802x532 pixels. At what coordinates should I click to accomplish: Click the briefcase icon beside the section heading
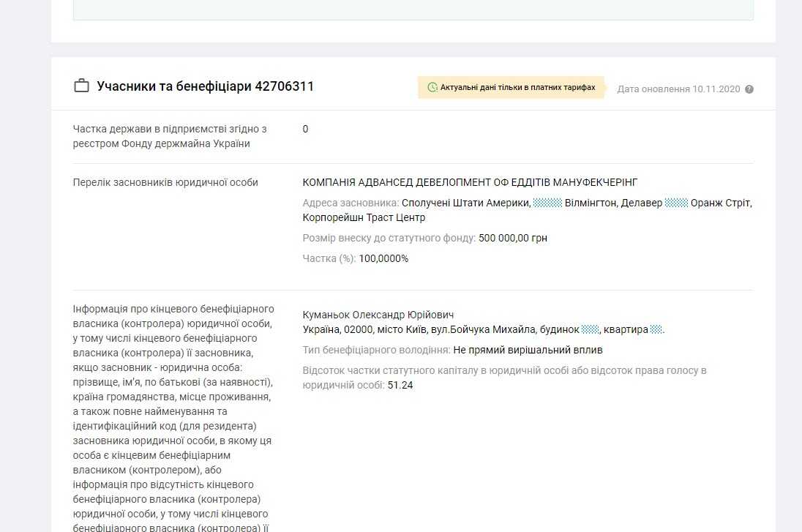(x=81, y=86)
